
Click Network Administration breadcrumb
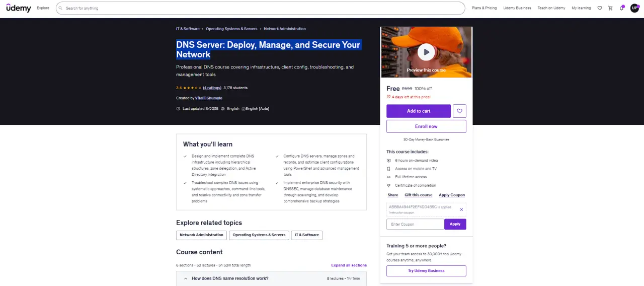[x=285, y=29]
